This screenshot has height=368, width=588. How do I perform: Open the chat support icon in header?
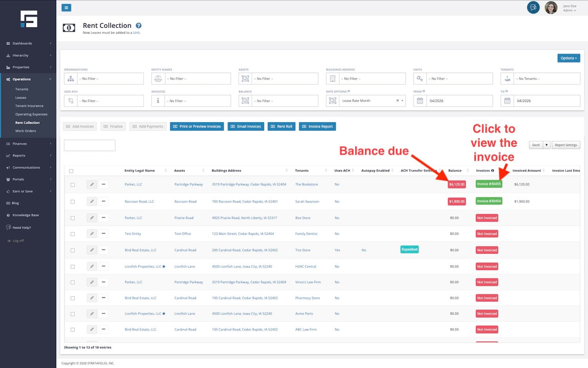tap(533, 7)
